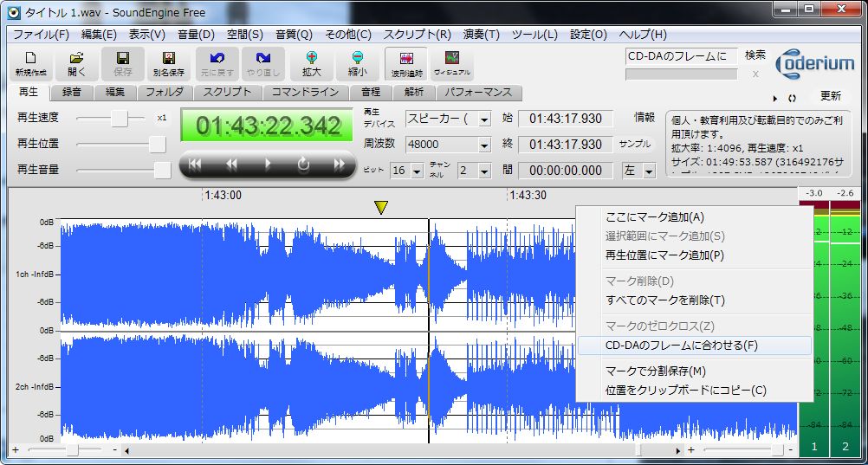The image size is (868, 465).
Task: Open the スクリプト(R) menu
Action: 418,35
